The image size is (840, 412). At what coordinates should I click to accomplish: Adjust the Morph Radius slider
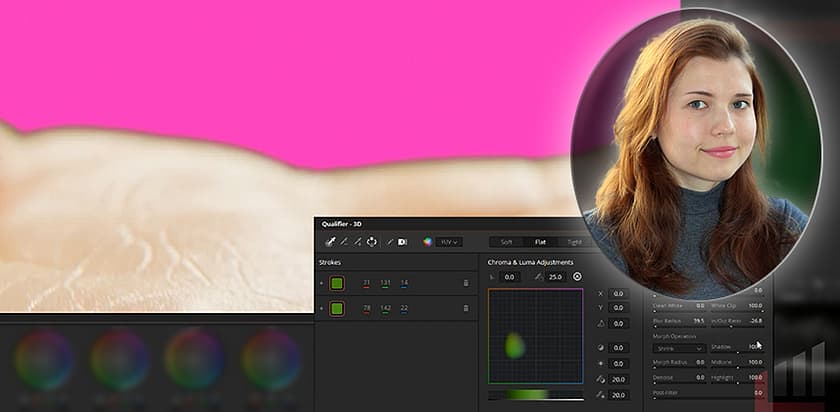[679, 368]
